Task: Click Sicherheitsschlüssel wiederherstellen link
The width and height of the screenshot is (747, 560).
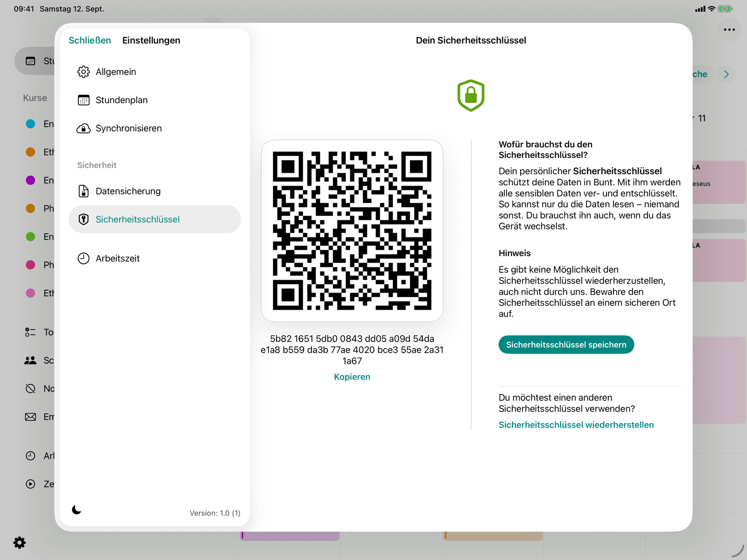Action: click(x=576, y=425)
